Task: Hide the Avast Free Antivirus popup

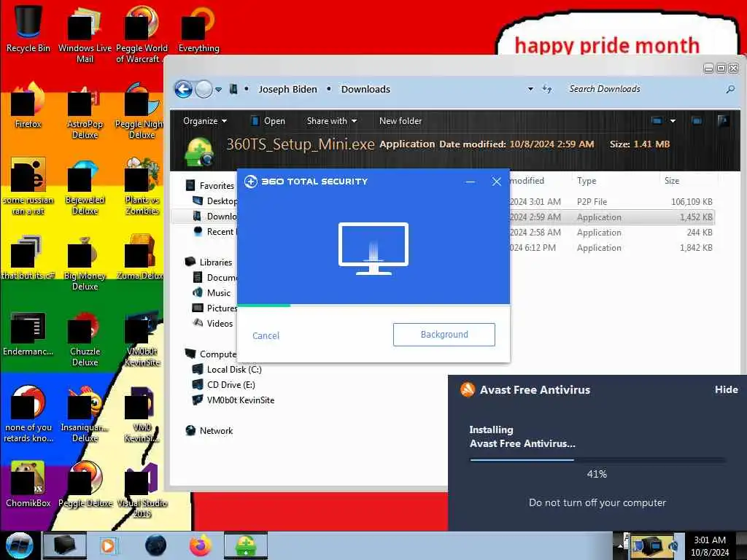Action: point(726,389)
